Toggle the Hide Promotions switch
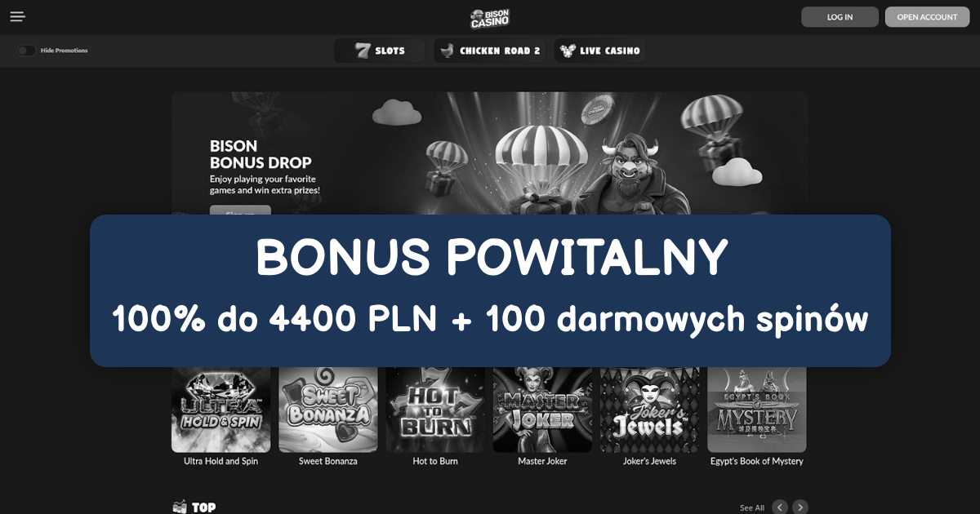The image size is (980, 514). pyautogui.click(x=27, y=51)
